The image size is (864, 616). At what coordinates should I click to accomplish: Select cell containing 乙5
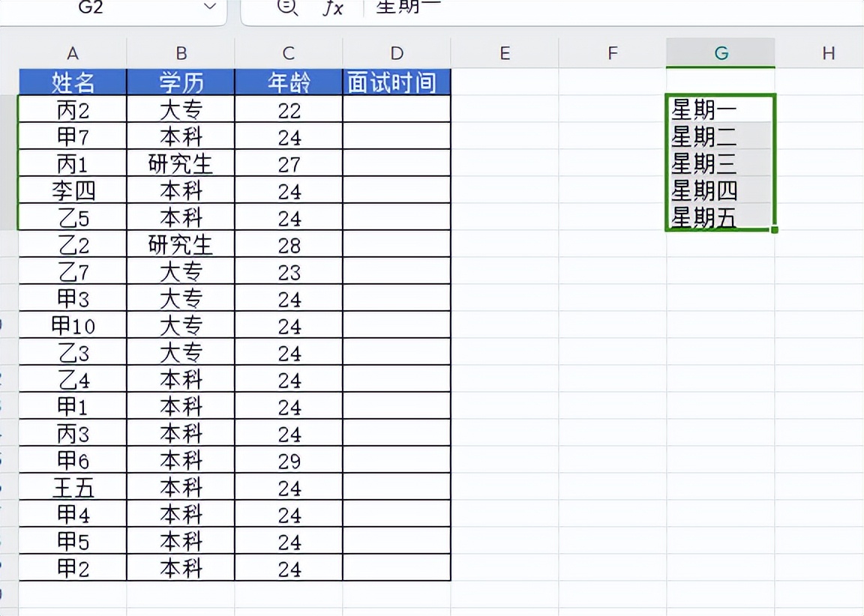click(73, 217)
